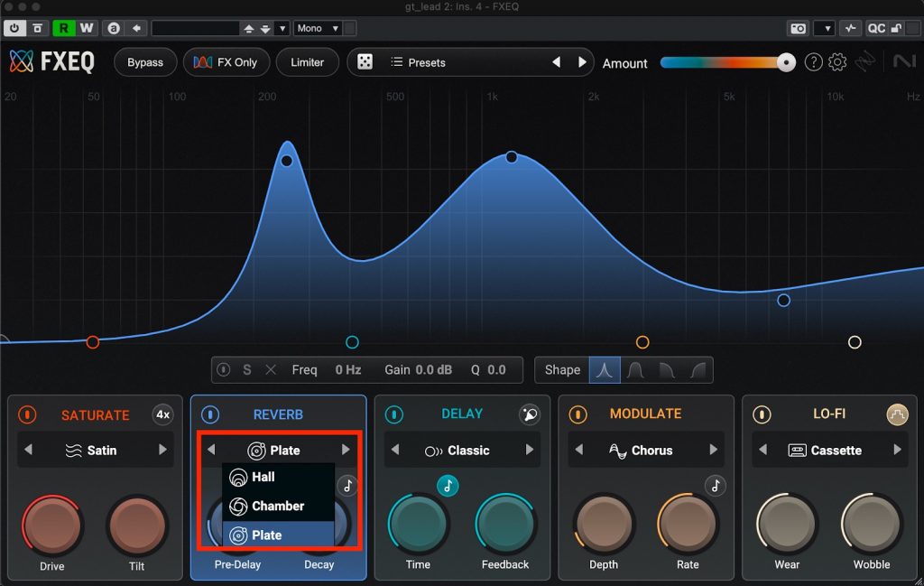
Task: Click the Amount slider handle
Action: [x=786, y=62]
